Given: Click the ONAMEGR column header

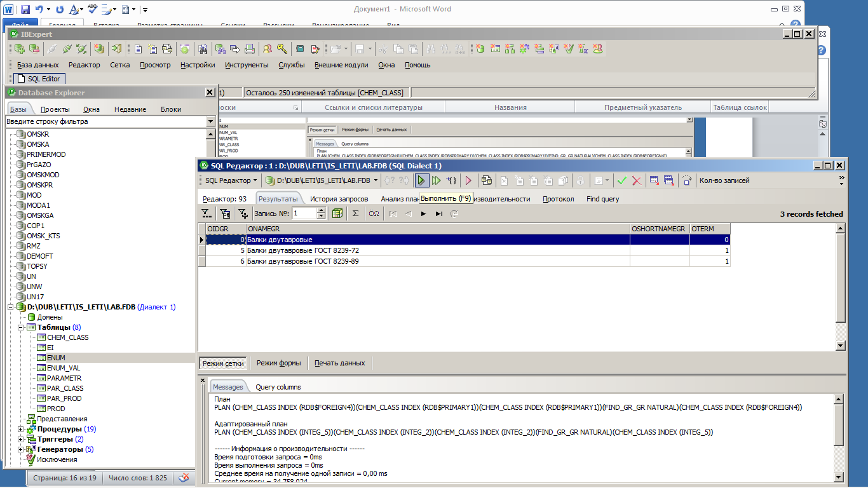Looking at the screenshot, I should point(438,229).
